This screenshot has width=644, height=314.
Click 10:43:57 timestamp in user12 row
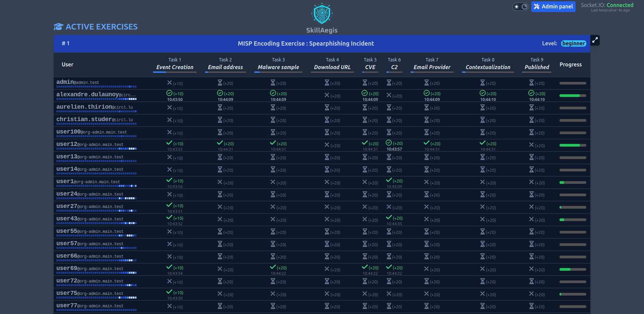(394, 149)
